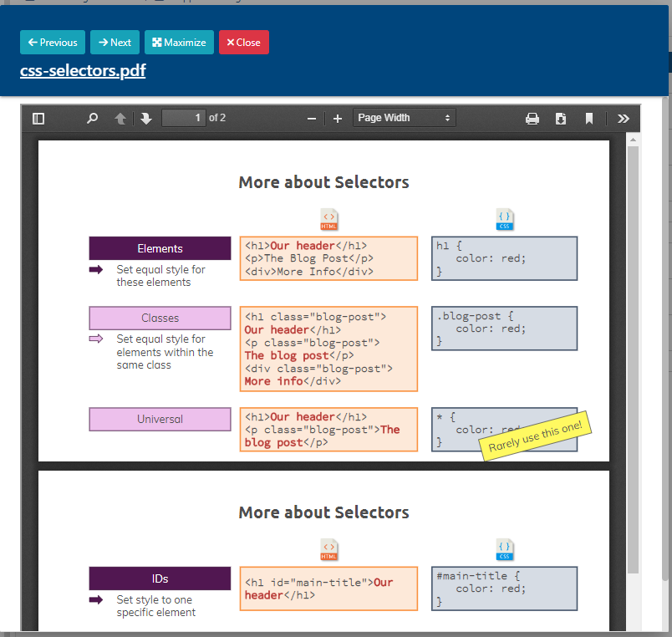The image size is (672, 637).
Task: Toggle the PDF viewer sidebar
Action: click(38, 119)
